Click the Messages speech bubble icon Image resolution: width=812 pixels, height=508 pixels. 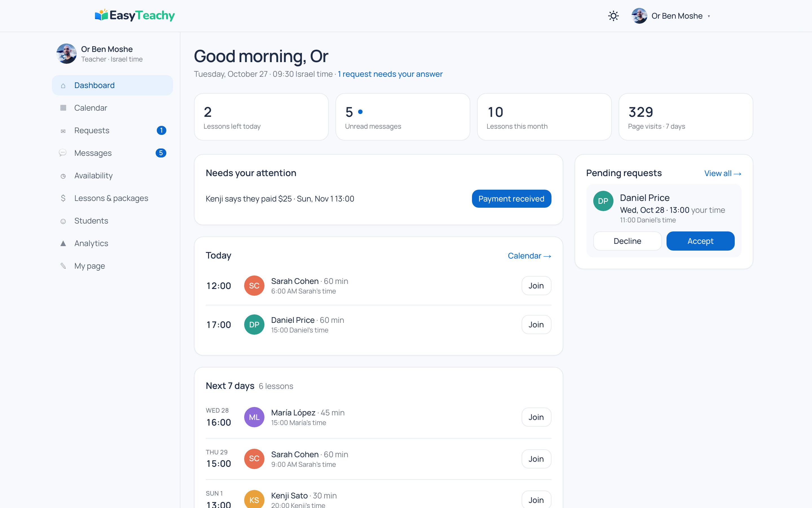click(63, 153)
